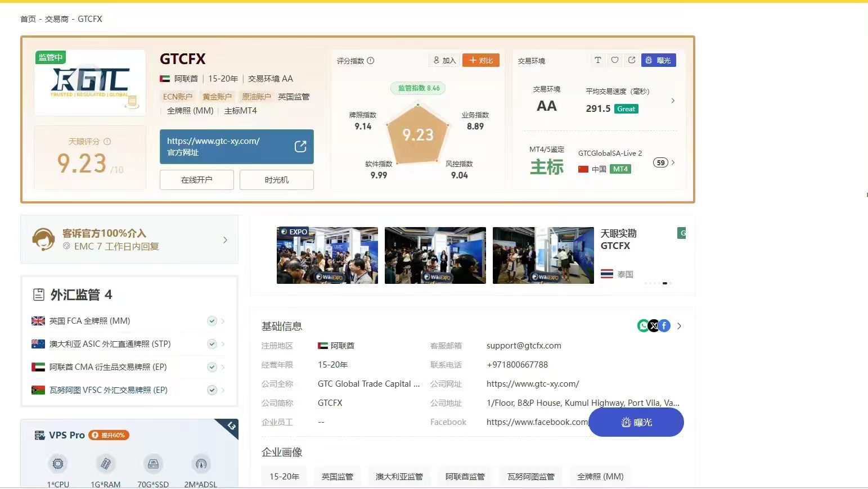The image size is (868, 489).
Task: Expand the 基础信息 social links chevron
Action: point(680,326)
